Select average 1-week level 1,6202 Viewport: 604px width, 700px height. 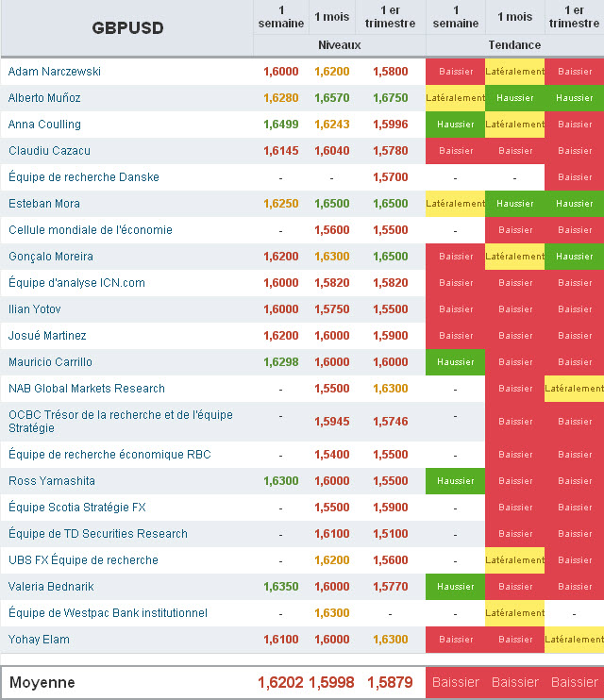point(280,682)
